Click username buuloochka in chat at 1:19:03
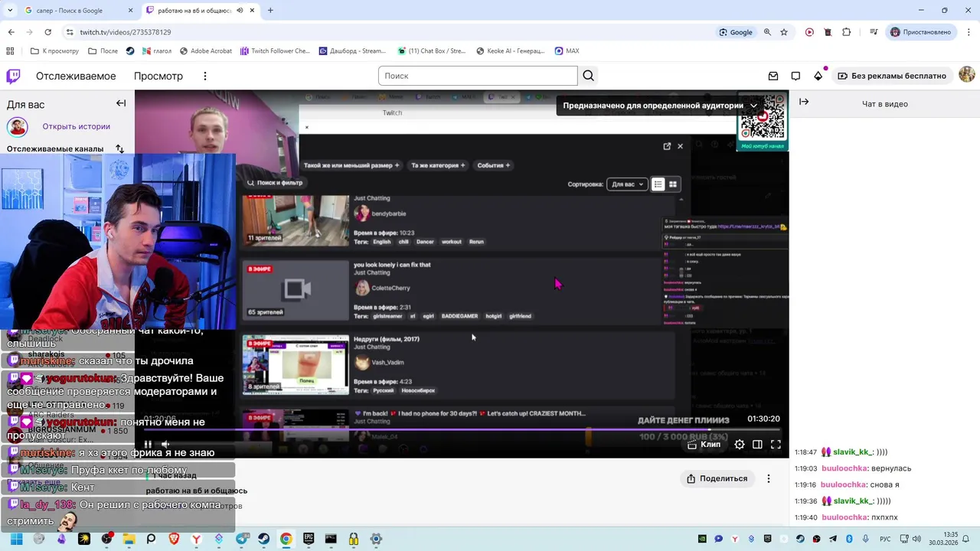The height and width of the screenshot is (551, 980). (x=844, y=468)
